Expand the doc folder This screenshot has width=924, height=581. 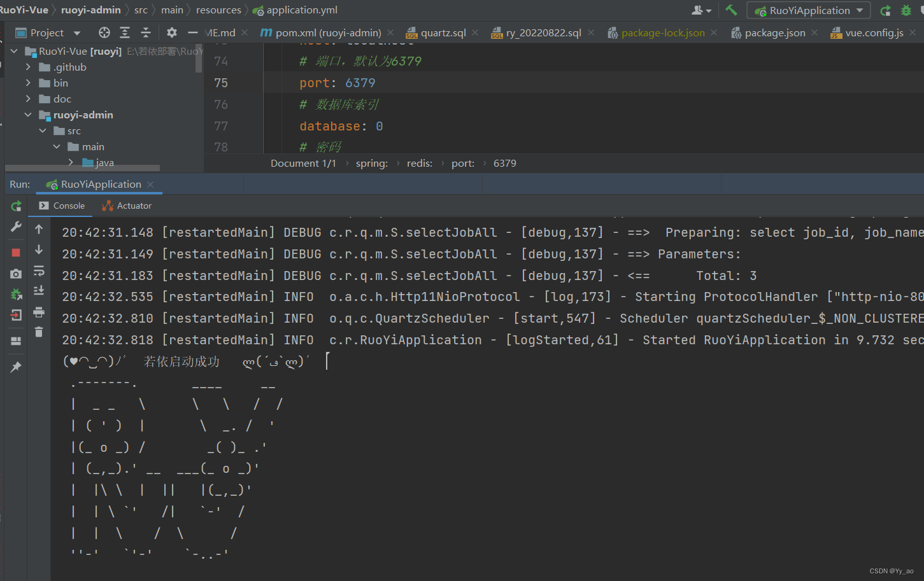28,99
